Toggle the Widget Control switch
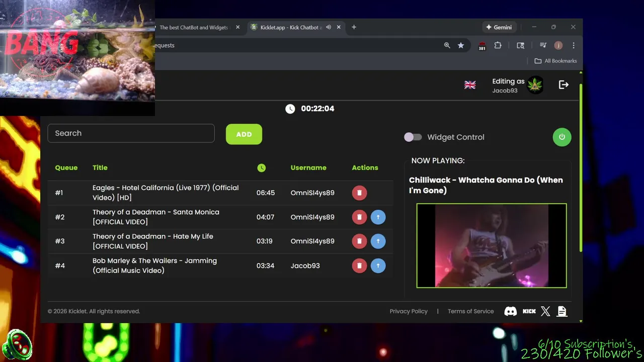644x362 pixels. click(x=413, y=137)
